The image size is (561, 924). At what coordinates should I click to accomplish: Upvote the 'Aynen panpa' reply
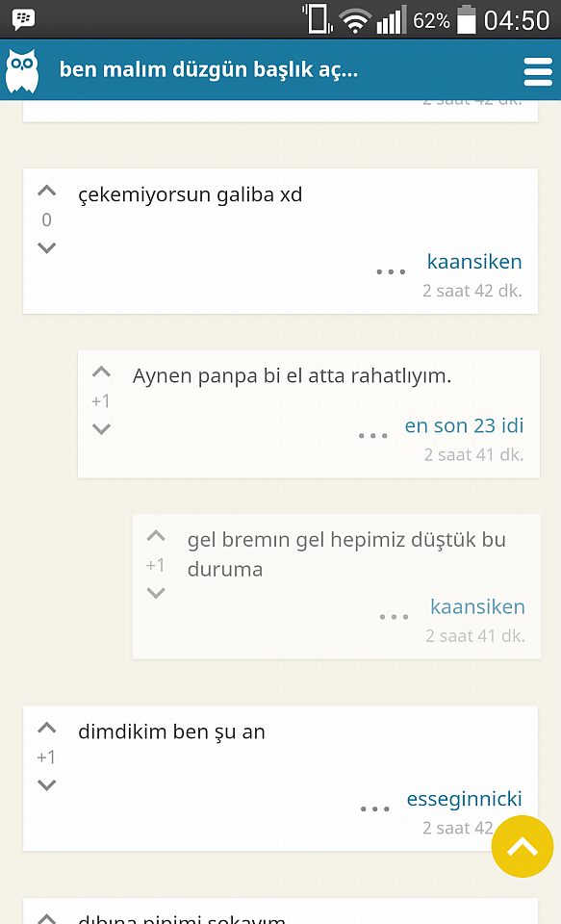click(x=101, y=372)
